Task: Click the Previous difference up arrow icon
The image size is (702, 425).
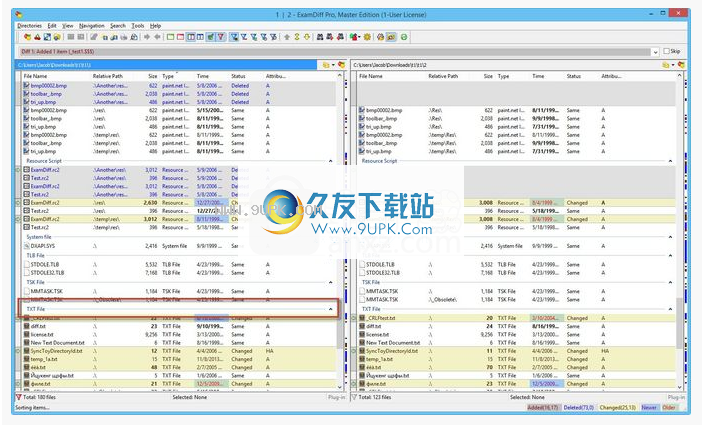Action: point(287,37)
